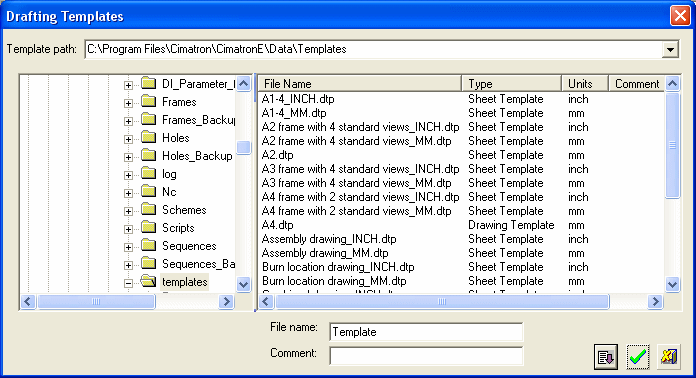Cancel with the yellow X exit icon
This screenshot has height=378, width=696.
coord(668,357)
